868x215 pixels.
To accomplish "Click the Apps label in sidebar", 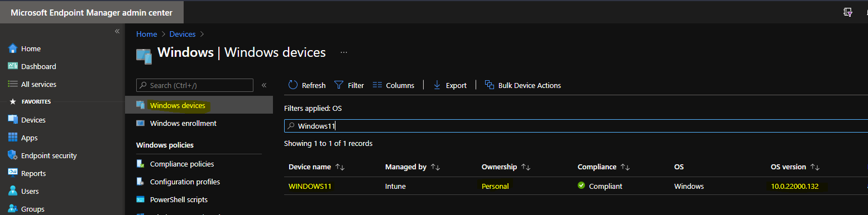I will 30,138.
